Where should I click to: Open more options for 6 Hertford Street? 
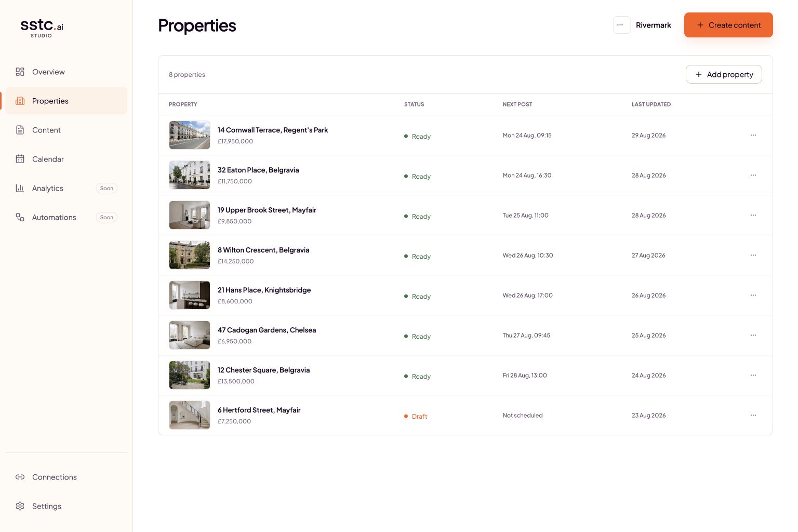753,415
